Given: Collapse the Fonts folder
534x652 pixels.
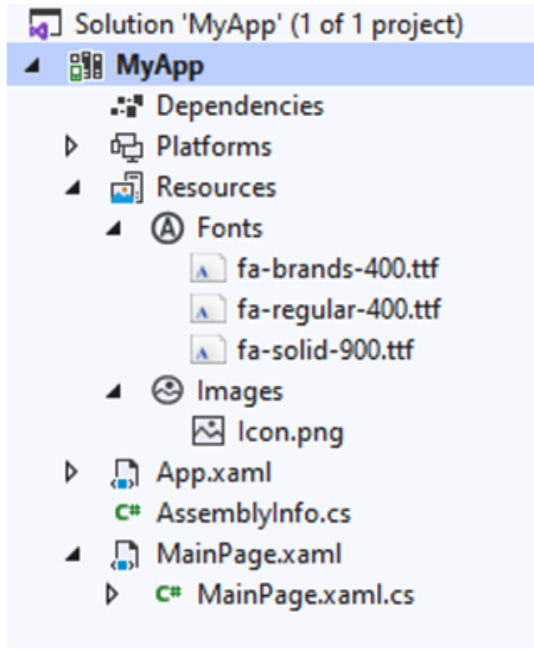Looking at the screenshot, I should 114,229.
